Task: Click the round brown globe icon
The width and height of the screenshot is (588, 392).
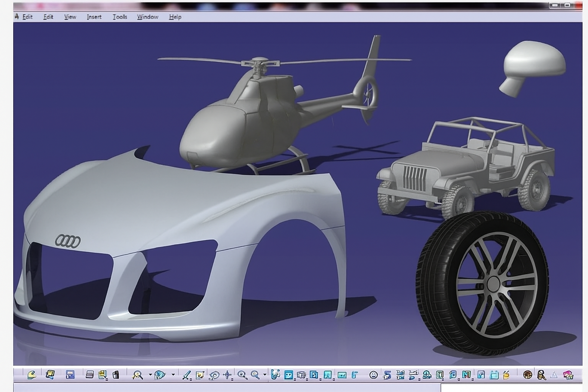Action: 528,375
